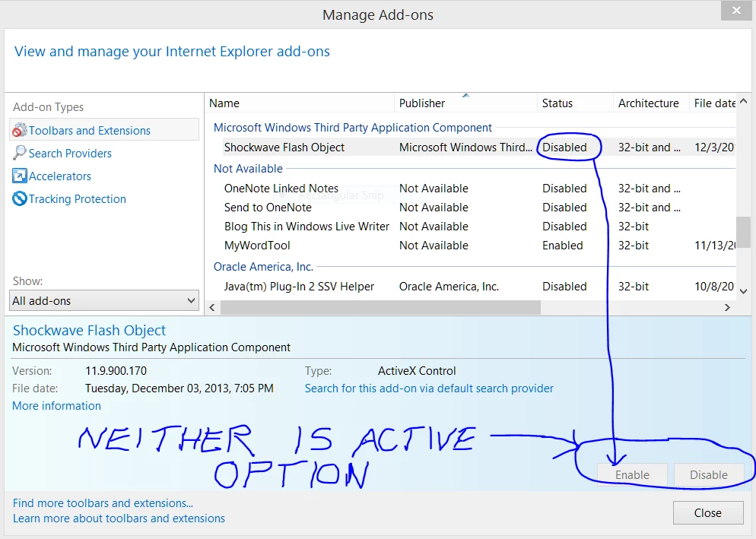
Task: Sort by Publisher column header
Action: (x=465, y=103)
